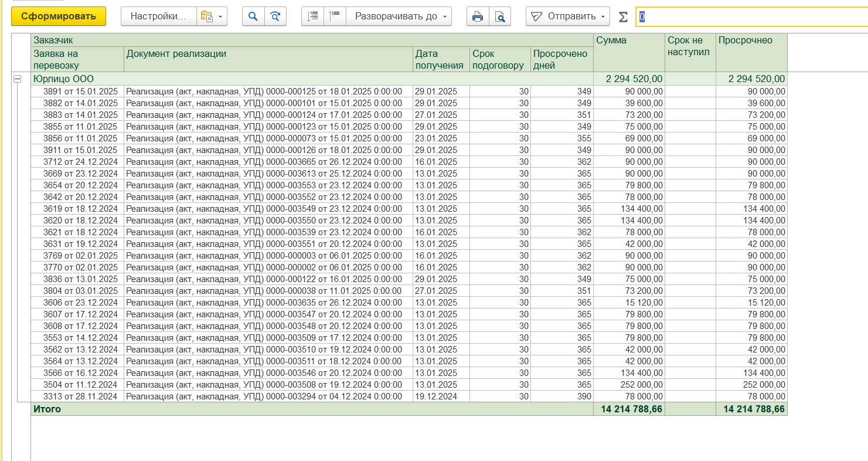Open report variants dropdown next to Настройки
The height and width of the screenshot is (461, 868).
[212, 16]
